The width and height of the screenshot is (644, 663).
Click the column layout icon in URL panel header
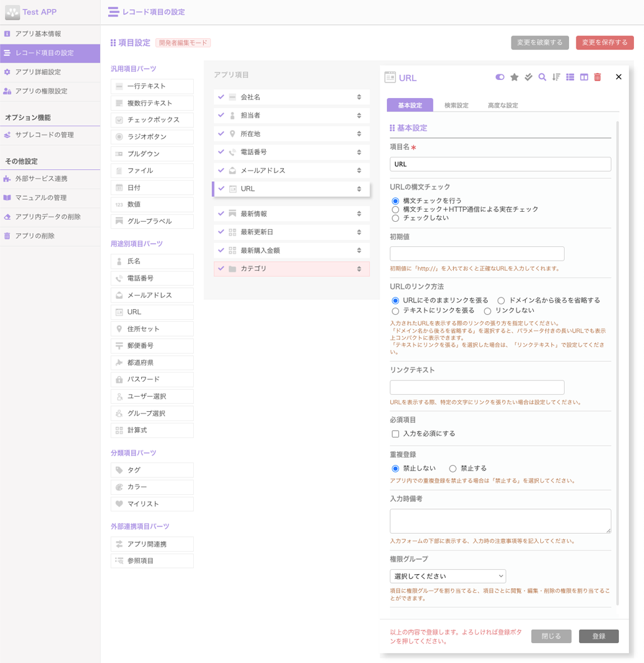tap(584, 77)
